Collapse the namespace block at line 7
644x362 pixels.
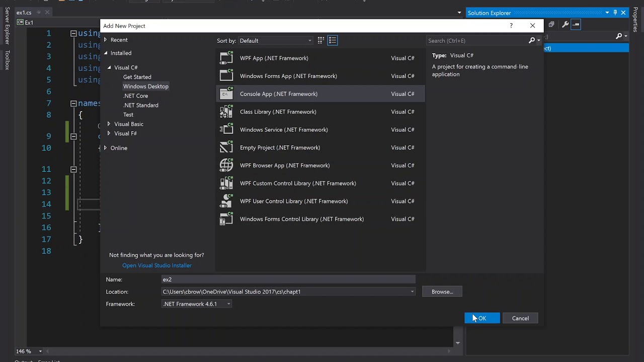(x=73, y=103)
